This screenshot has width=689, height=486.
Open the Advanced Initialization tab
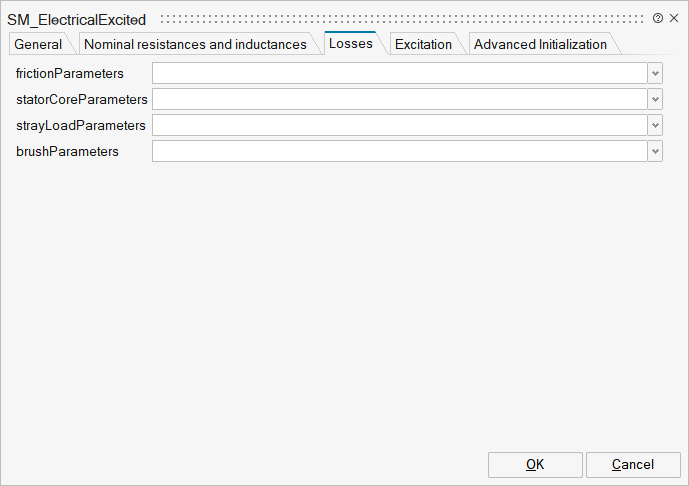coord(540,44)
